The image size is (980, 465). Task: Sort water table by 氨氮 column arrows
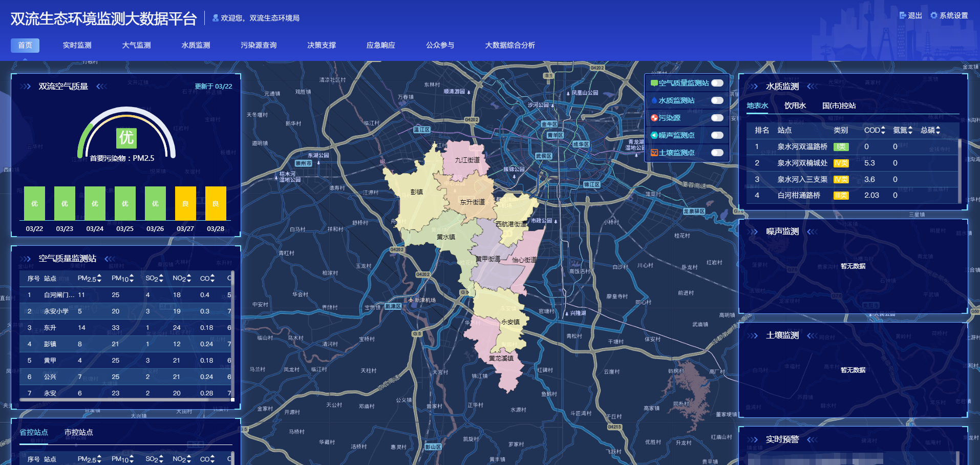[910, 130]
